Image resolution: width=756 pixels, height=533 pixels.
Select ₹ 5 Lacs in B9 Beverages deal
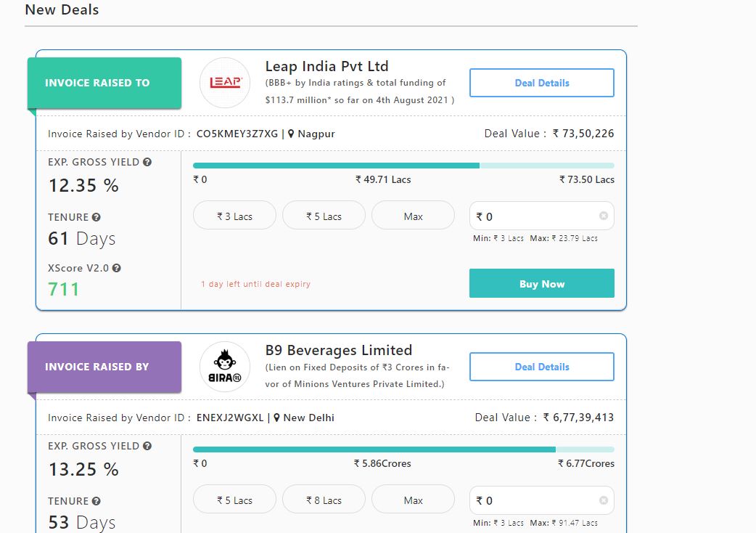[234, 500]
